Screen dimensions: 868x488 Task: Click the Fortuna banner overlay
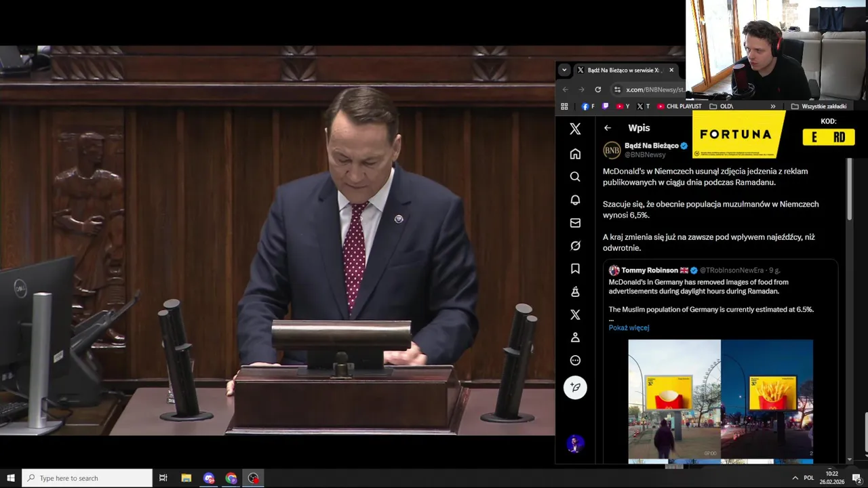[x=738, y=136]
